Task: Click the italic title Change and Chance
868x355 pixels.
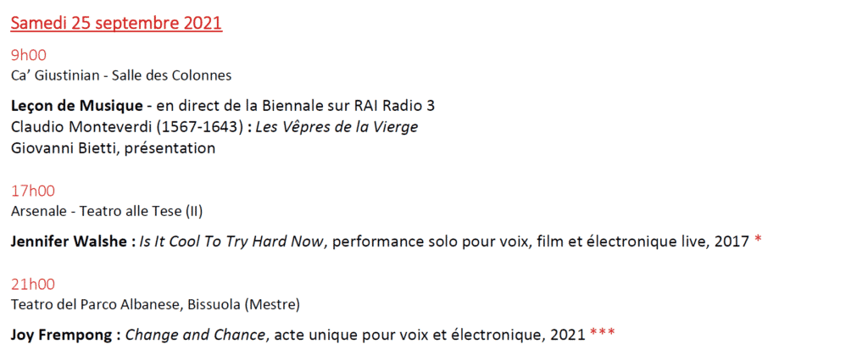Action: 194,335
